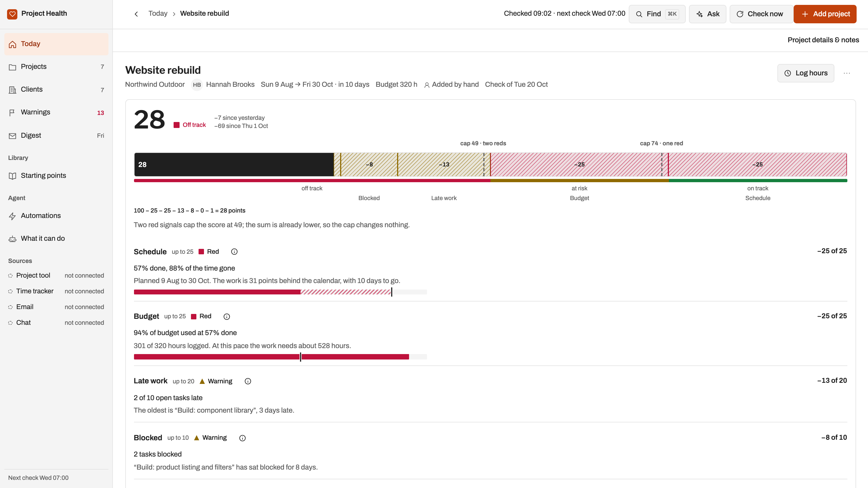Click the Chat not-connected status circle
This screenshot has height=488, width=868.
pyautogui.click(x=11, y=323)
